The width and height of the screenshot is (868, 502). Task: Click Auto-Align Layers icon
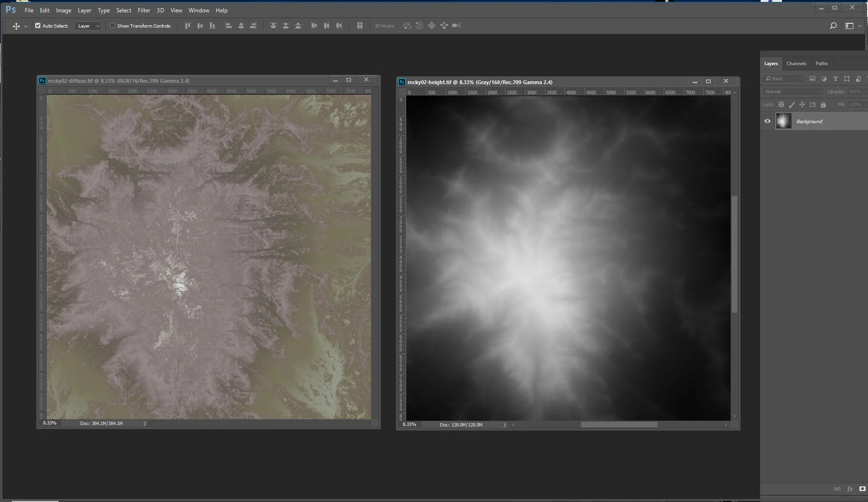pos(360,26)
